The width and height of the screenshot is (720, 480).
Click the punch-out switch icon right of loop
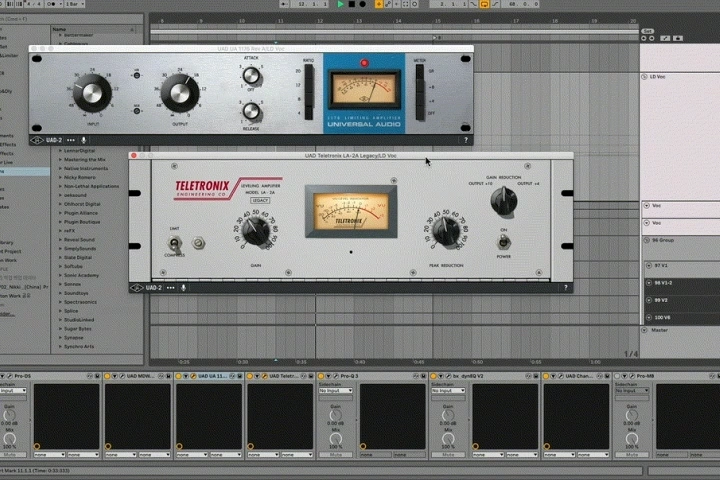[x=495, y=4]
